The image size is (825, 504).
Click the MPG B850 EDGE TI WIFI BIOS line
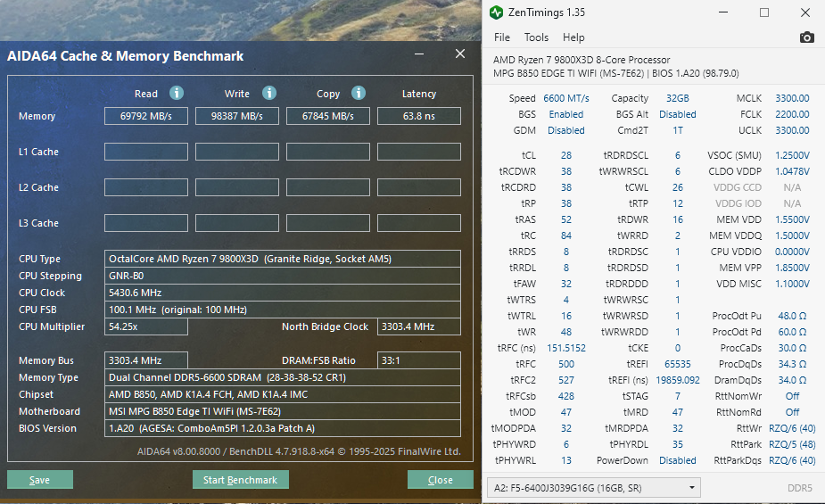(615, 74)
